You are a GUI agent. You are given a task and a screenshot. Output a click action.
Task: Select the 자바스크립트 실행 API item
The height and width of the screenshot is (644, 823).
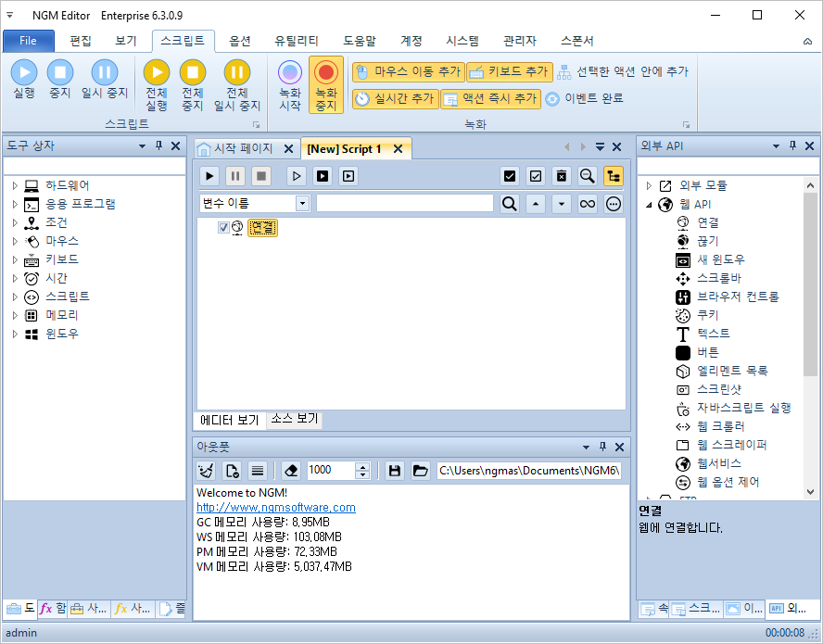click(743, 408)
